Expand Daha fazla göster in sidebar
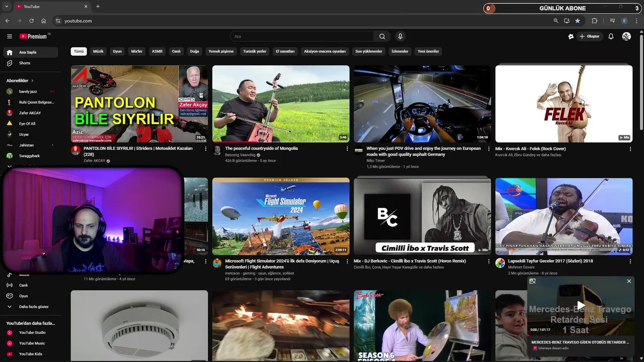This screenshot has width=644, height=362. pos(30,307)
